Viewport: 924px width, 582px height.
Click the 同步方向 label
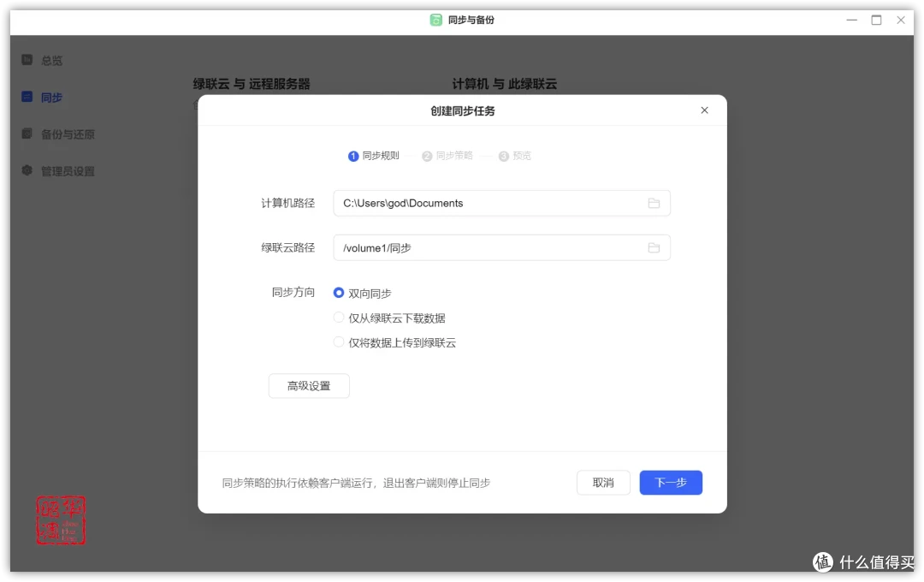coord(293,292)
